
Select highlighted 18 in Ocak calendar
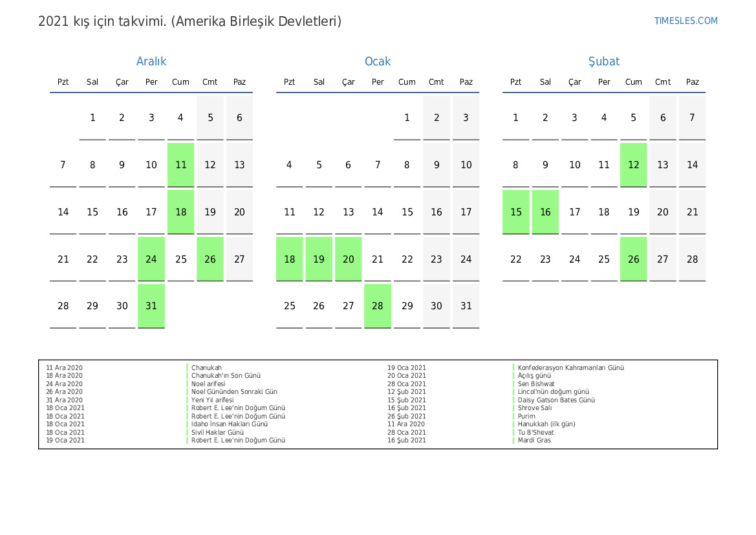click(x=290, y=259)
